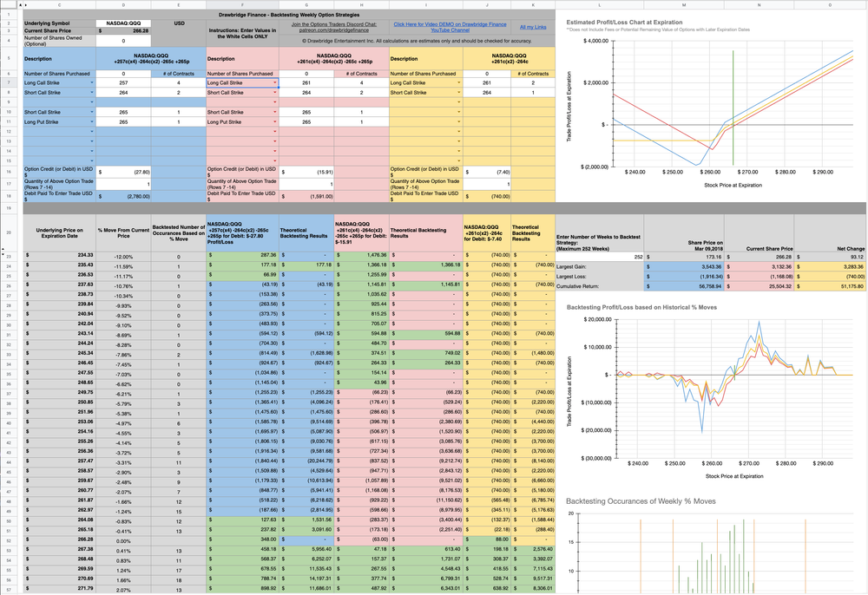
Task: Open the Options Traders Discord Chat patreon link
Action: pos(334,28)
